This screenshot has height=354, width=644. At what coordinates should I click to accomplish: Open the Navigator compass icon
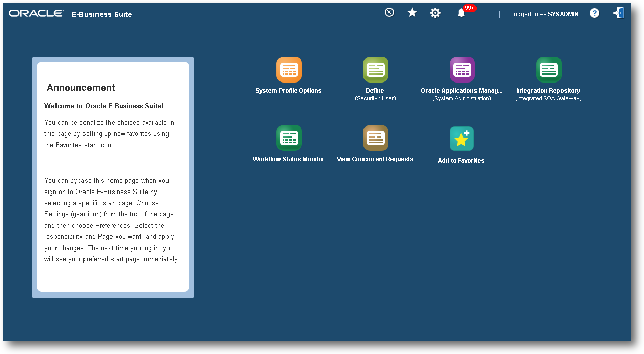389,13
